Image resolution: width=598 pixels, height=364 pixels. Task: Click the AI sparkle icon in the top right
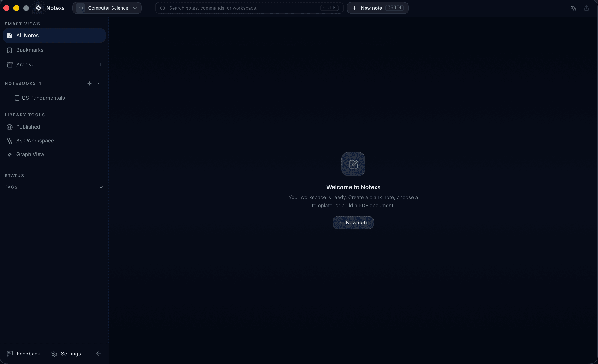point(573,8)
